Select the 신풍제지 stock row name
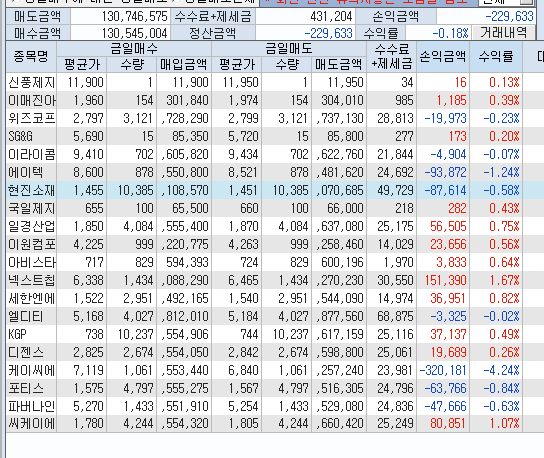This screenshot has height=458, width=544. pos(31,82)
